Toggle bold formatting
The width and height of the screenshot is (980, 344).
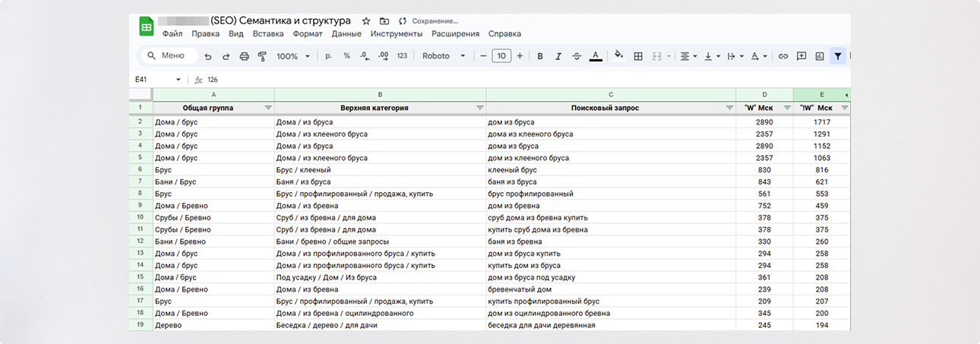coord(540,56)
